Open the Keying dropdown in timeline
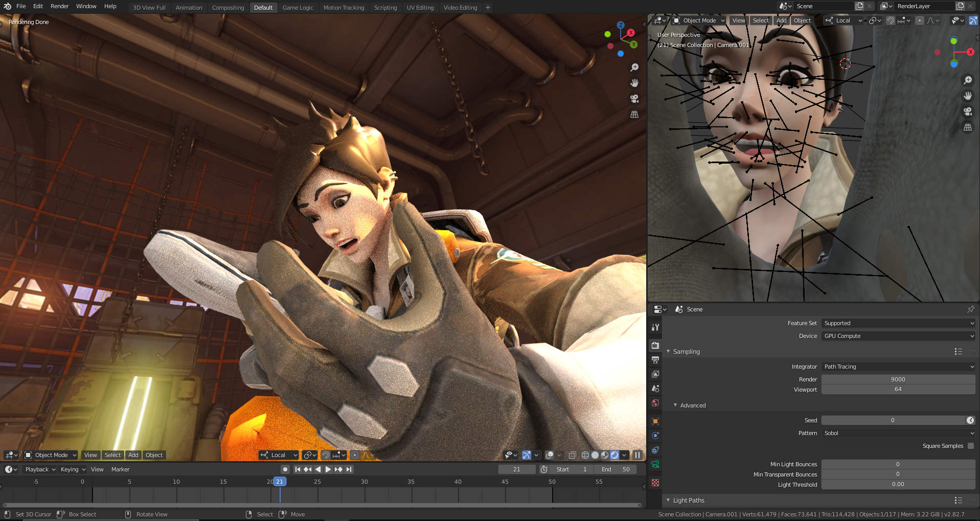The height and width of the screenshot is (521, 980). (73, 469)
